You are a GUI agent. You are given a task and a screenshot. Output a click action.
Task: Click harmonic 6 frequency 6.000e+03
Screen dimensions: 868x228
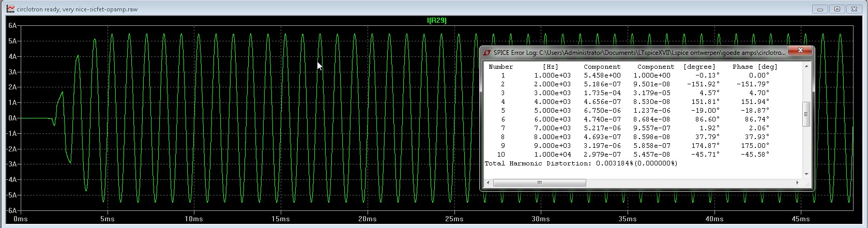point(552,119)
